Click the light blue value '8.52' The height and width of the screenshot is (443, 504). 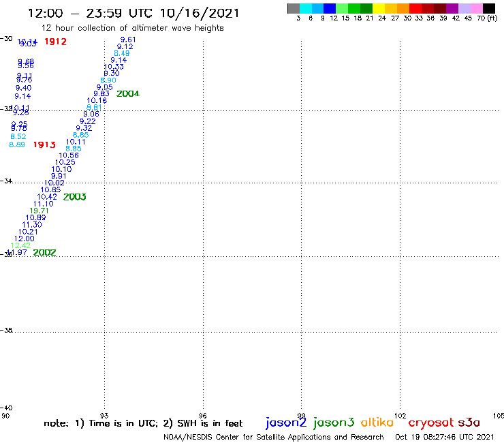[x=18, y=136]
